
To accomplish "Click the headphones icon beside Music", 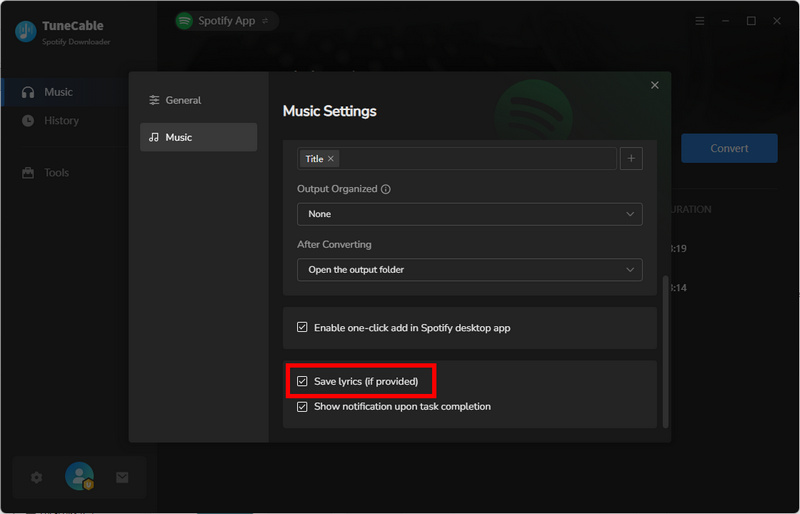I will 28,92.
